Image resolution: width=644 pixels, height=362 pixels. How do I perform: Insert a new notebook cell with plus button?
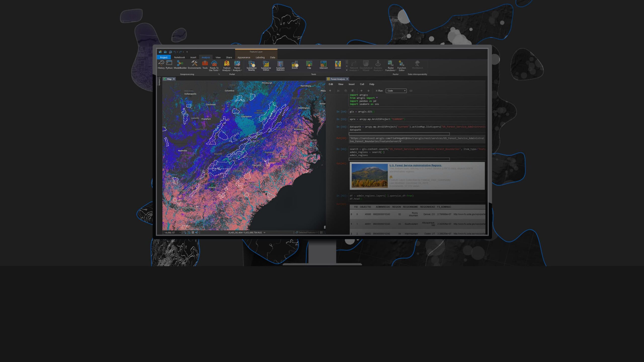[x=330, y=91]
